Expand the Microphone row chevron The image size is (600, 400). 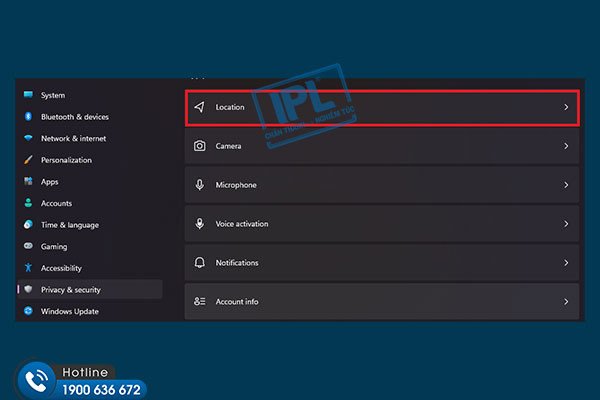(566, 185)
